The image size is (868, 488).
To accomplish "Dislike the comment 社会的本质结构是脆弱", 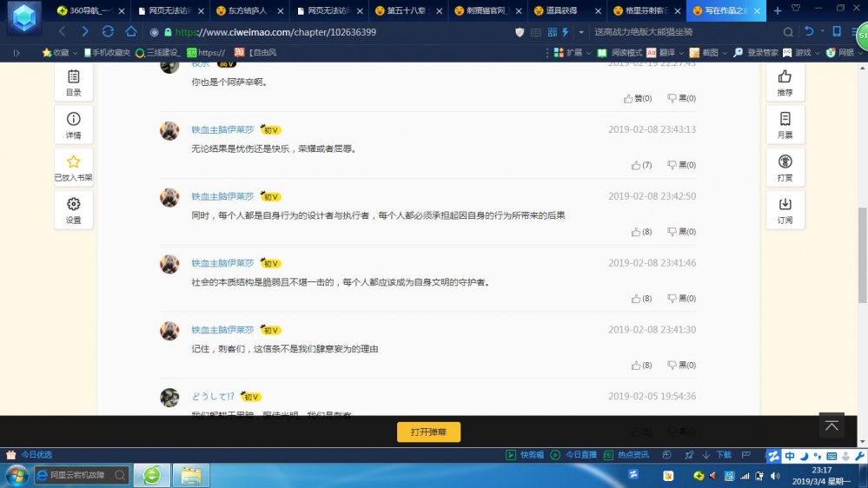I will (x=681, y=299).
